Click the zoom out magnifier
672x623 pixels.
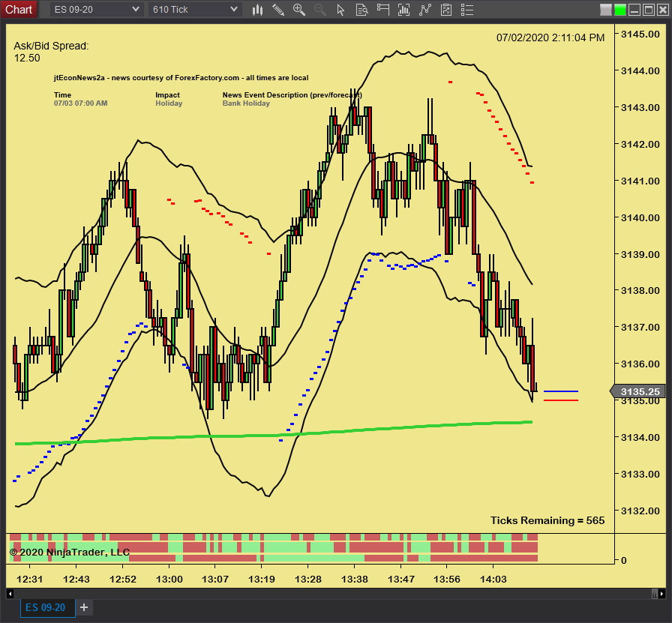(x=319, y=10)
